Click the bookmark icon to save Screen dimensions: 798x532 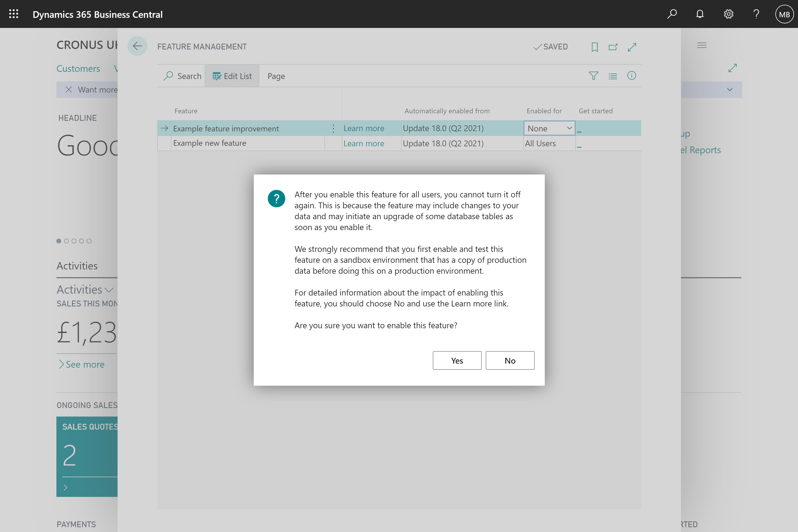point(594,46)
